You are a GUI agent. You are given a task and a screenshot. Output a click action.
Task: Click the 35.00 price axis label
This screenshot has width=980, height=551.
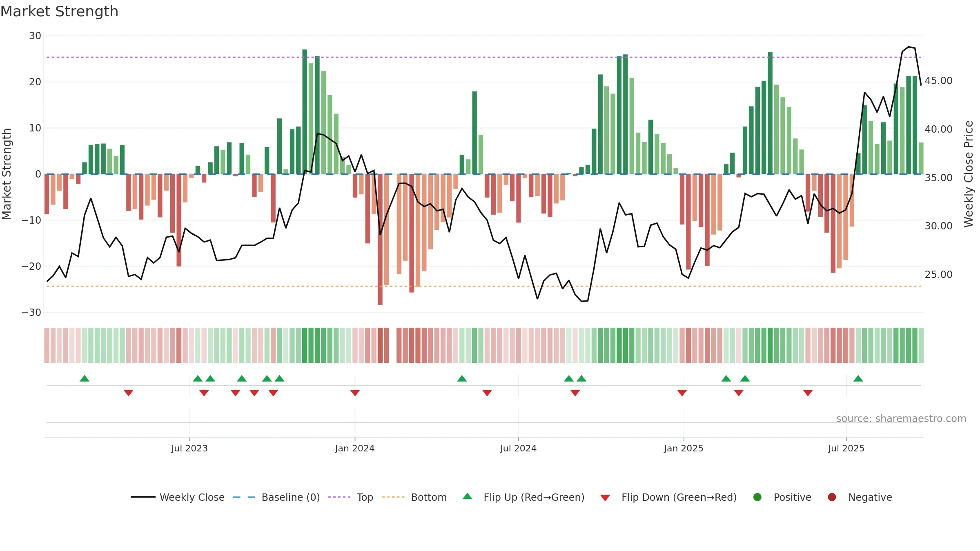pos(939,178)
